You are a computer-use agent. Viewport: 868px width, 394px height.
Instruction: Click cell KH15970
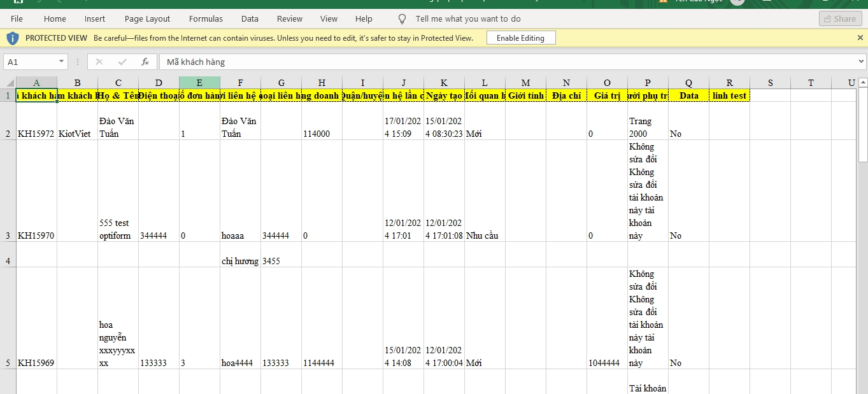(x=36, y=191)
